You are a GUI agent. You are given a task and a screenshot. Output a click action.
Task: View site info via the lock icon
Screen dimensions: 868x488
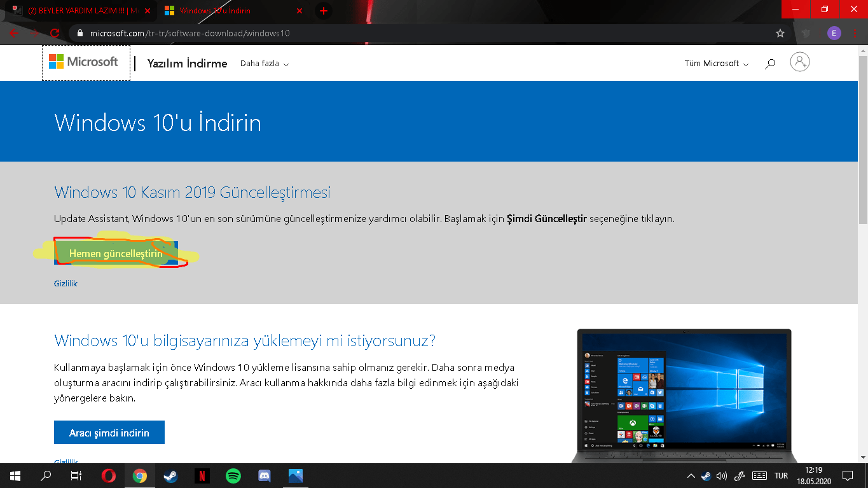[79, 33]
